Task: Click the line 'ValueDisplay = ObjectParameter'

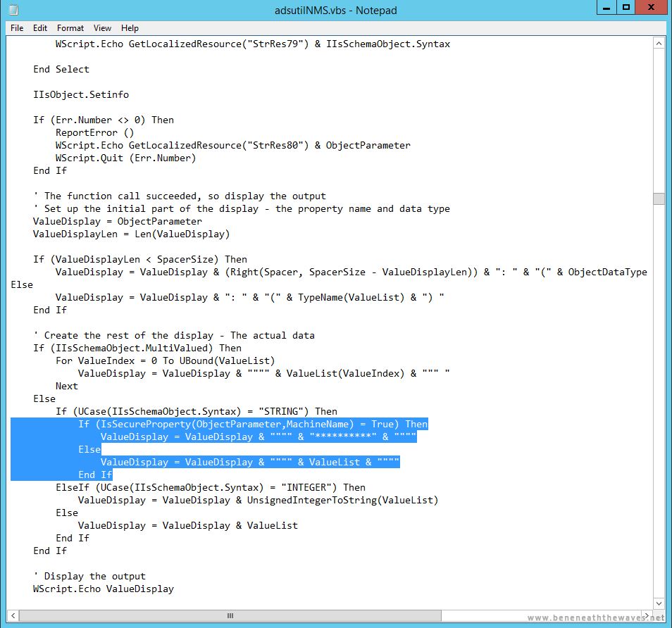Action: coord(118,222)
